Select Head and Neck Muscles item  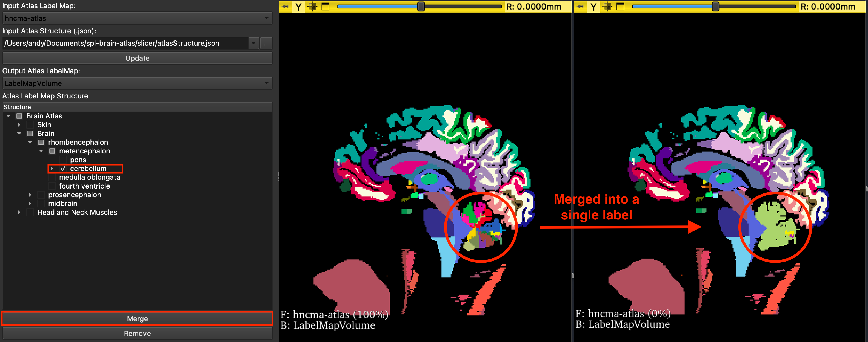77,212
